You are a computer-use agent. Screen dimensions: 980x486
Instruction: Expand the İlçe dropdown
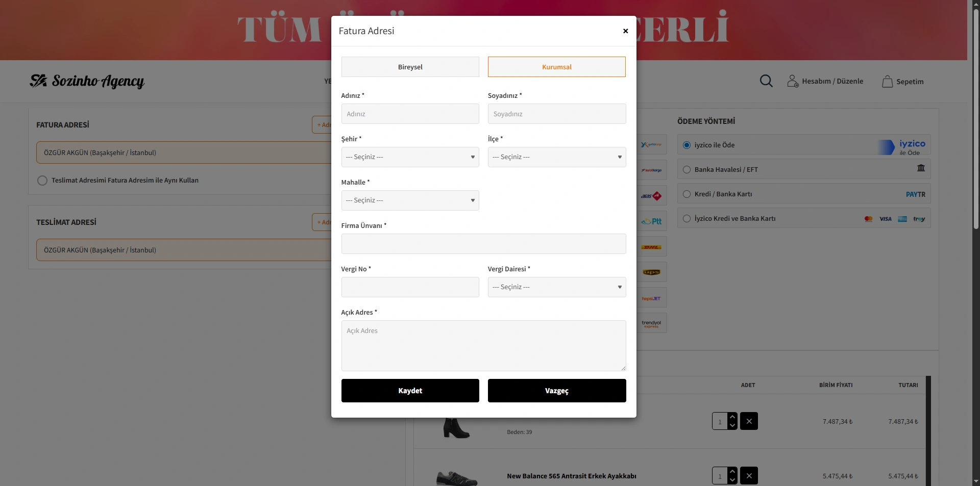[x=556, y=157]
